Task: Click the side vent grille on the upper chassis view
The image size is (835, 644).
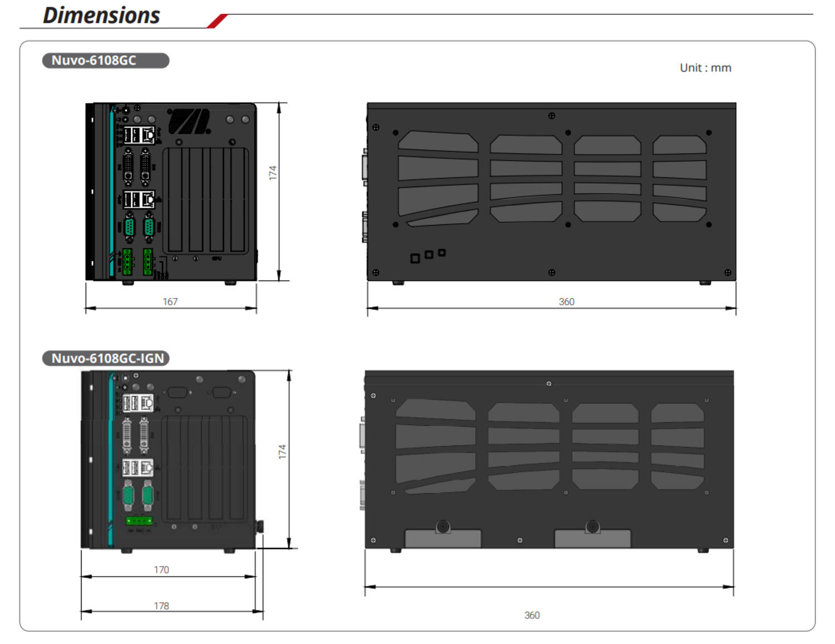Action: pyautogui.click(x=551, y=178)
